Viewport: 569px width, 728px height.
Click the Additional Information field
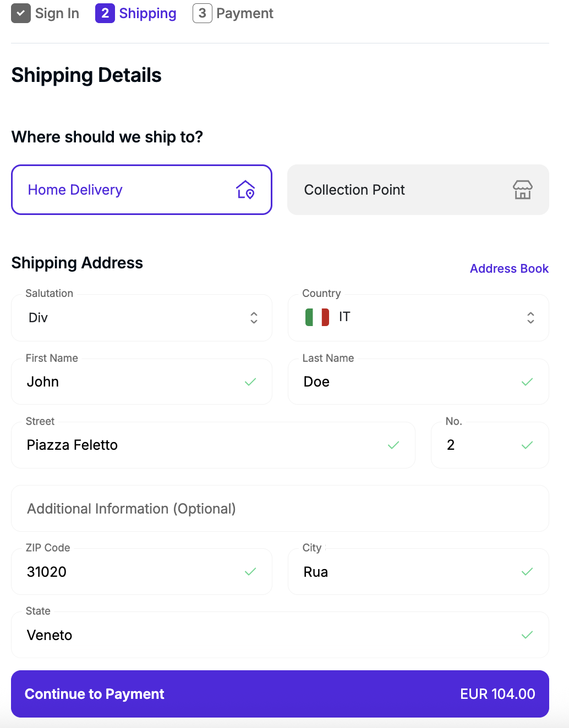(x=280, y=509)
